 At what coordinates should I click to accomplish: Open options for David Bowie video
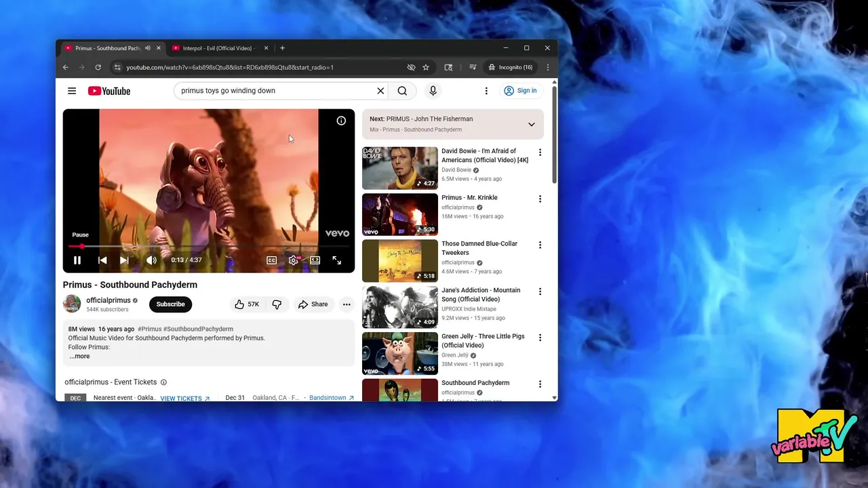pyautogui.click(x=540, y=152)
